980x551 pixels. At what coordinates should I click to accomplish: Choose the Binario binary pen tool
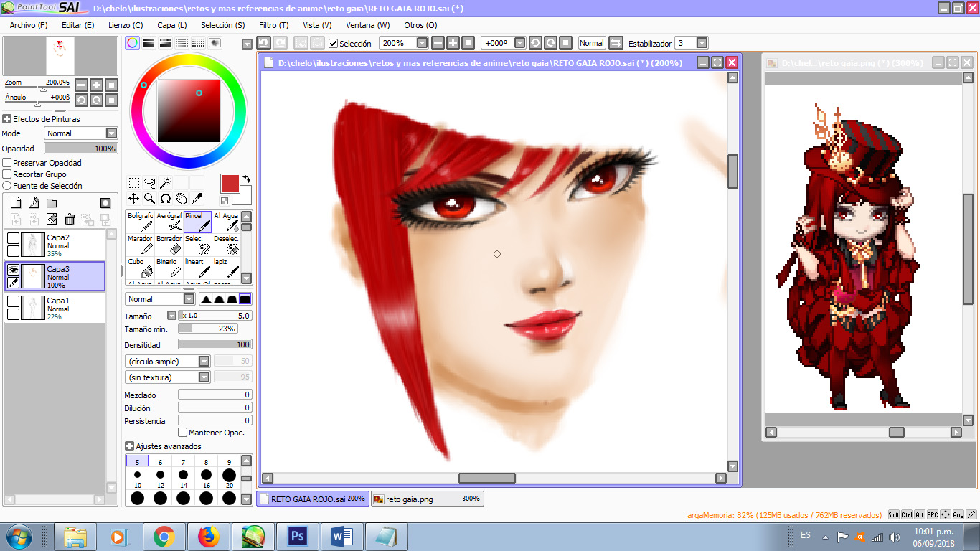point(169,268)
